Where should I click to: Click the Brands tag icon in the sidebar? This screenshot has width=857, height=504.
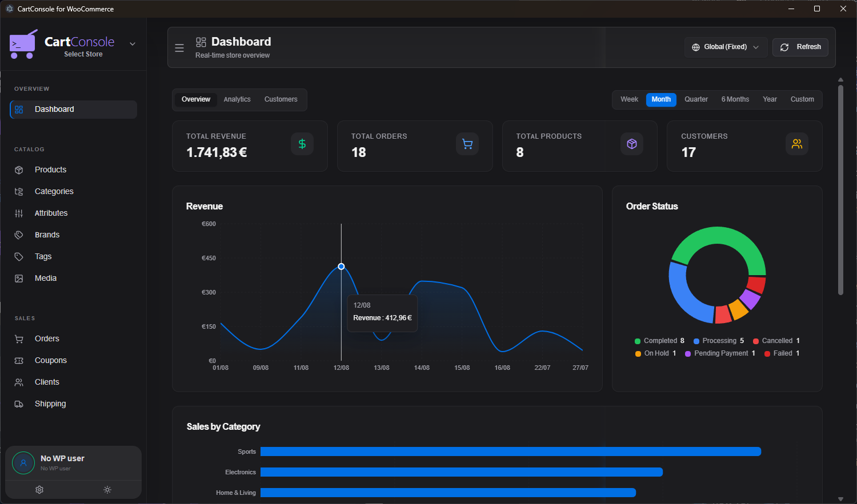click(x=19, y=235)
